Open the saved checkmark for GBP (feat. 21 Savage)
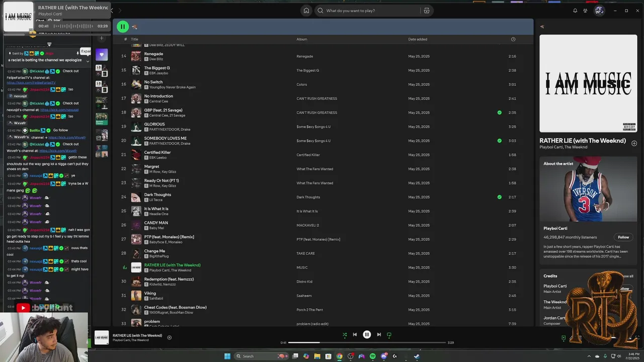The height and width of the screenshot is (362, 644). pos(499,113)
